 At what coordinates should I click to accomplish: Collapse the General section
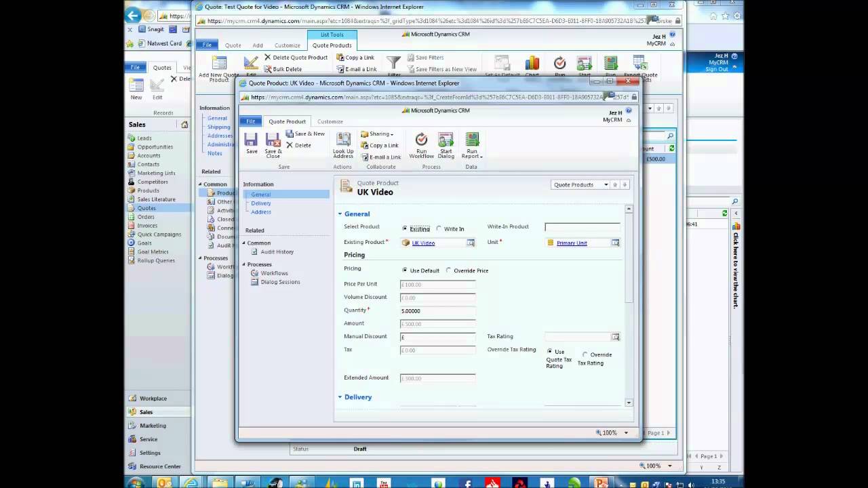340,214
